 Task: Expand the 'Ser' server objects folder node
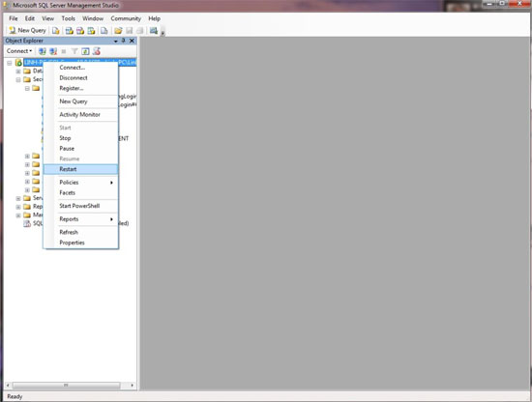(18, 198)
